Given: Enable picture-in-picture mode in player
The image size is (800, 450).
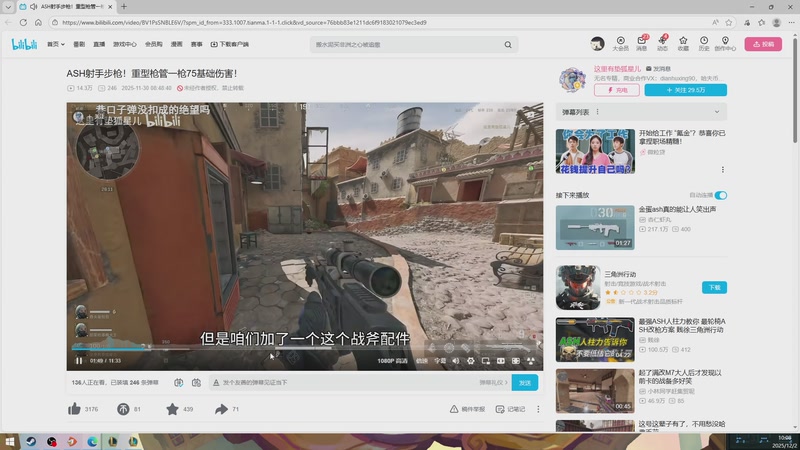Looking at the screenshot, I should (486, 361).
